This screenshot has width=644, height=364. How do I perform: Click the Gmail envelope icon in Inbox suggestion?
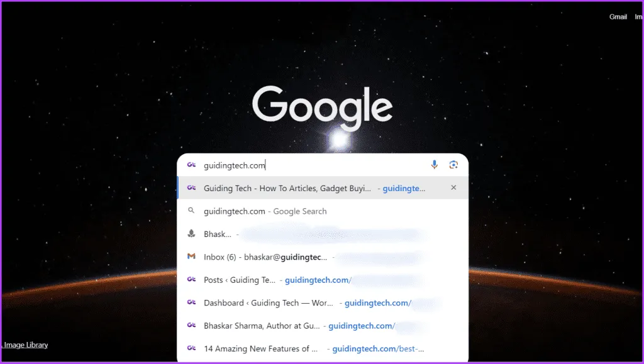point(191,256)
